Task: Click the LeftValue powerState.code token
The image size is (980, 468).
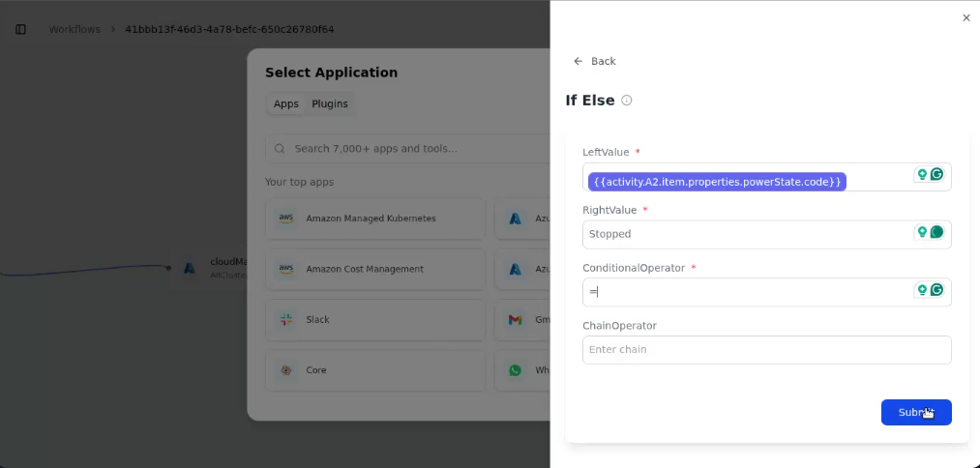Action: tap(717, 182)
